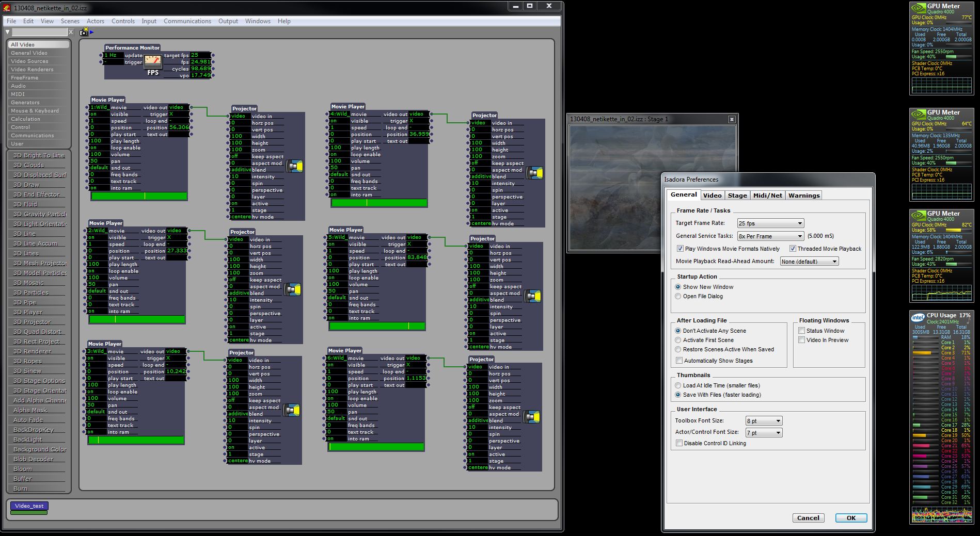Click the NVIDIA logo of the 64°C GPU Meter
This screenshot has height=536, width=980.
tap(919, 115)
